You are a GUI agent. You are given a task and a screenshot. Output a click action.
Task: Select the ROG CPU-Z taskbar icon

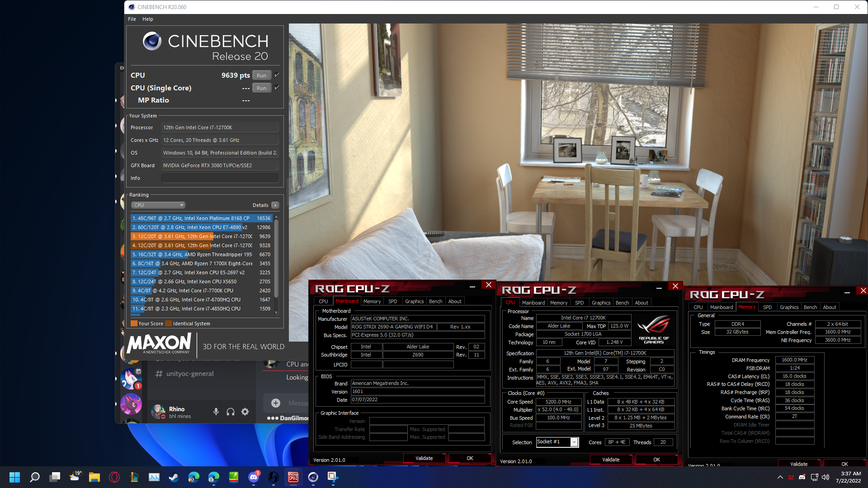coord(293,477)
